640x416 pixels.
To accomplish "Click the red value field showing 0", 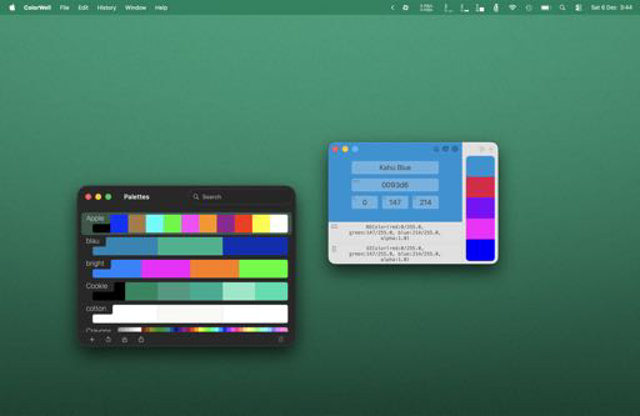I will pos(364,202).
